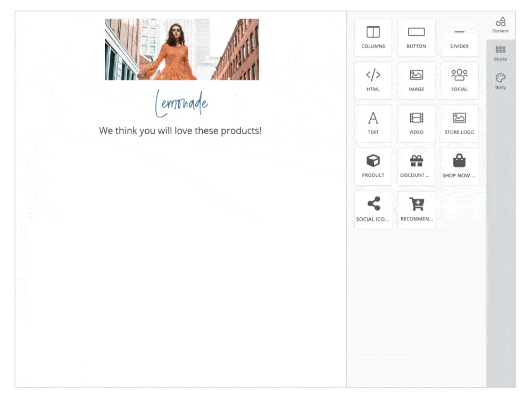Open the Body styling panel
532x393 pixels.
pos(500,81)
